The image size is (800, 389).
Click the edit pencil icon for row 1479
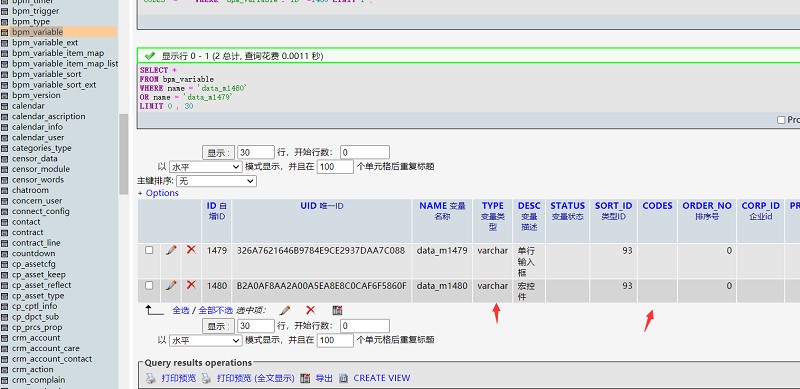pos(171,250)
